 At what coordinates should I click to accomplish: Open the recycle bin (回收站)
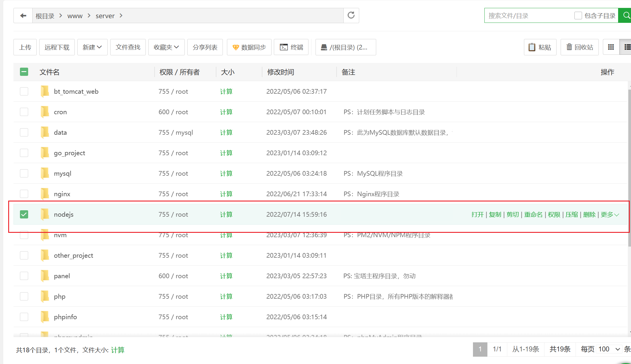click(579, 47)
